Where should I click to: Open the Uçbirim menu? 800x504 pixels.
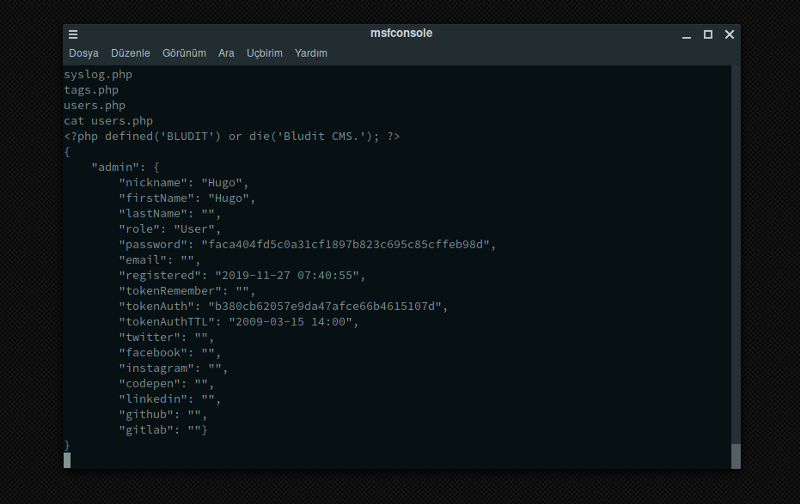tap(264, 54)
